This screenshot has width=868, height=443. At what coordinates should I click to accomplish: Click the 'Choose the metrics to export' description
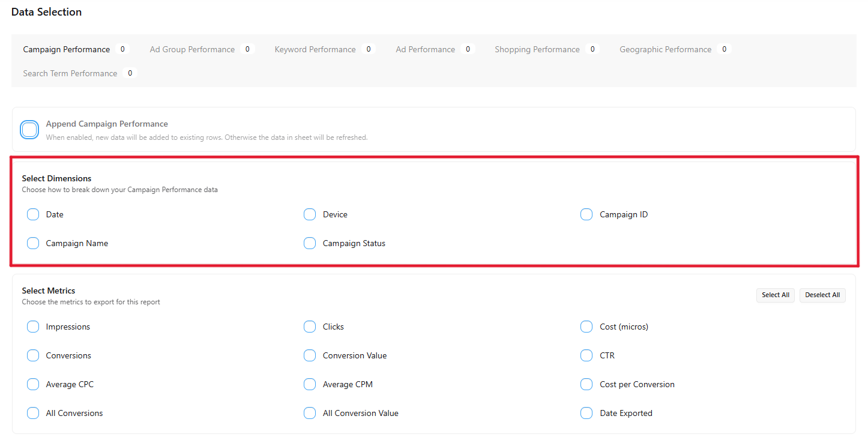[91, 302]
